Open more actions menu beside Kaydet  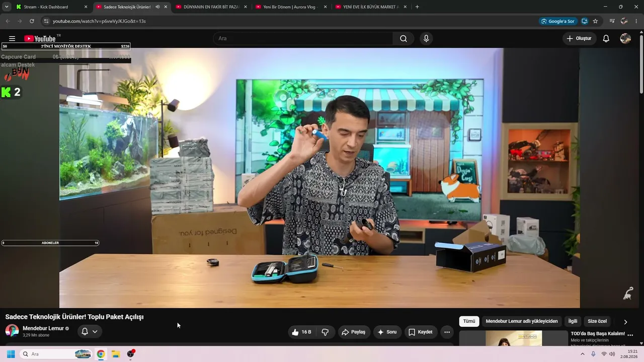pyautogui.click(x=447, y=332)
